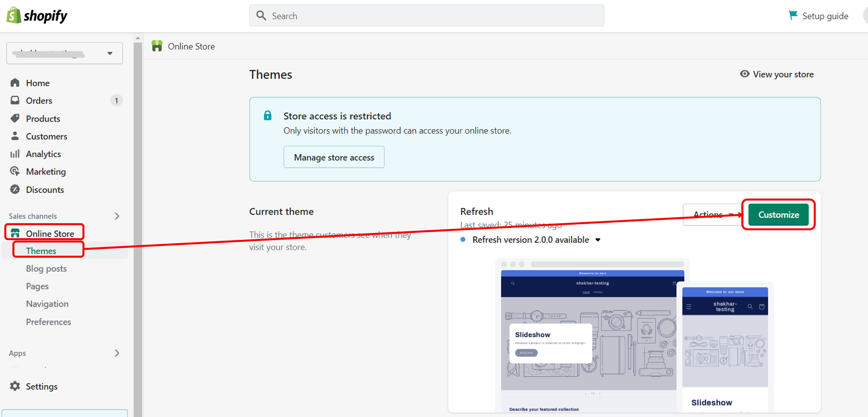Click the Customers person icon

pos(15,136)
